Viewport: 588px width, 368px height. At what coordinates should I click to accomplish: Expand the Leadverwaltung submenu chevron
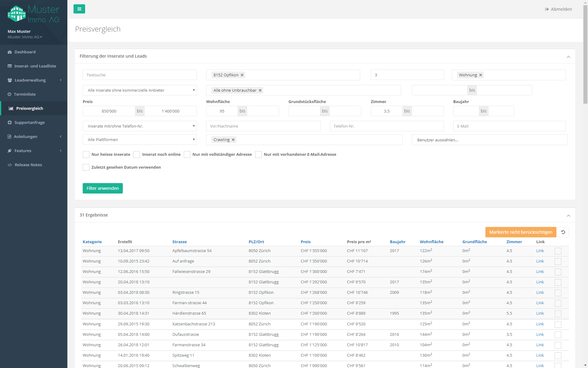[x=61, y=80]
